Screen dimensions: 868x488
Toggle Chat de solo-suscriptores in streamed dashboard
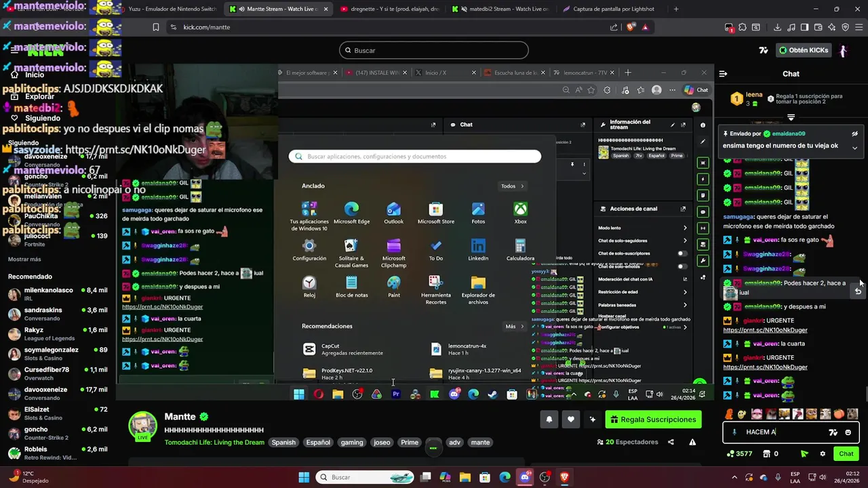click(x=683, y=253)
